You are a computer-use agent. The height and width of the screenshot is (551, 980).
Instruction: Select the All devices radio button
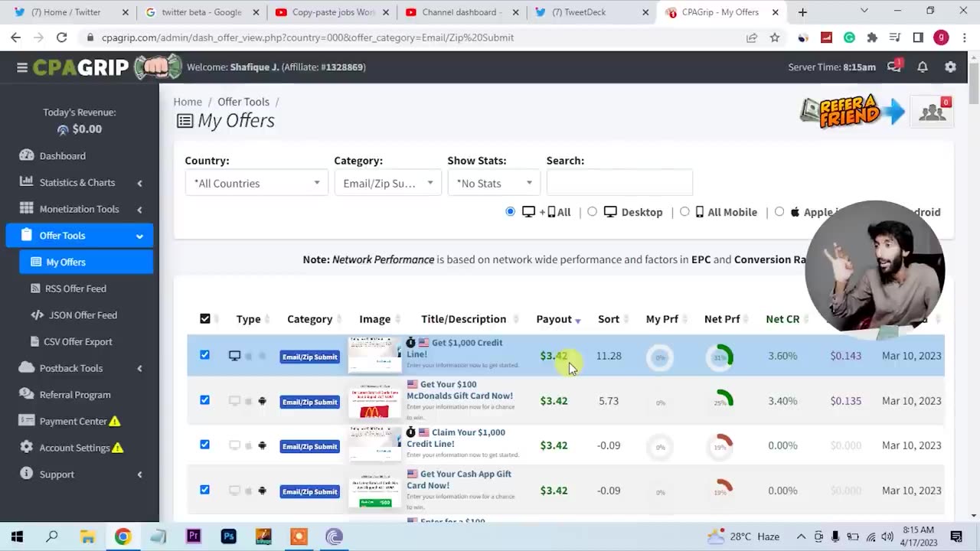point(511,211)
